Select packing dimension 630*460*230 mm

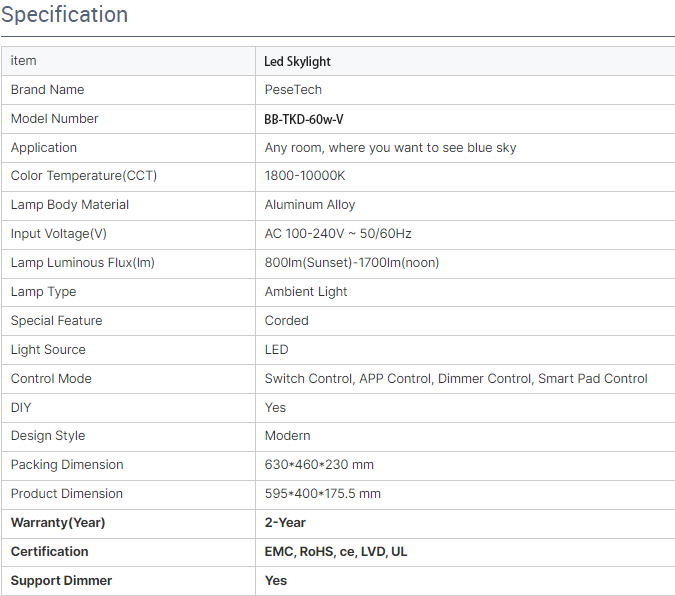point(319,465)
